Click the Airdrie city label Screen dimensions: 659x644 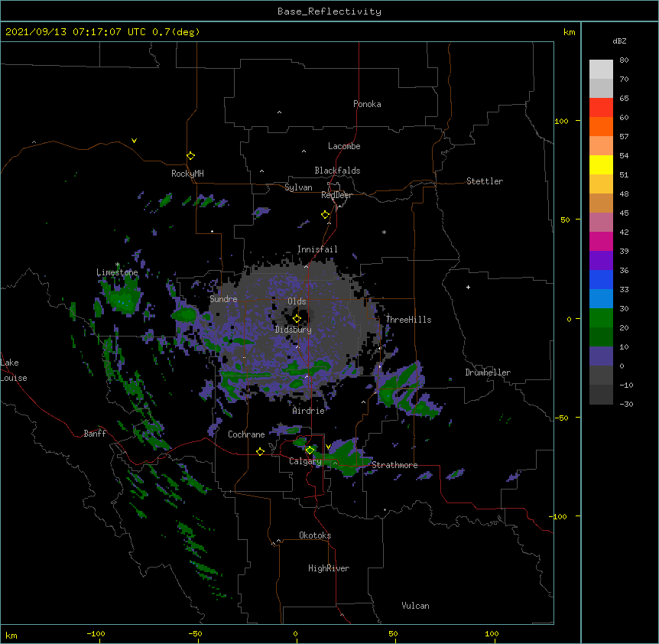point(309,411)
